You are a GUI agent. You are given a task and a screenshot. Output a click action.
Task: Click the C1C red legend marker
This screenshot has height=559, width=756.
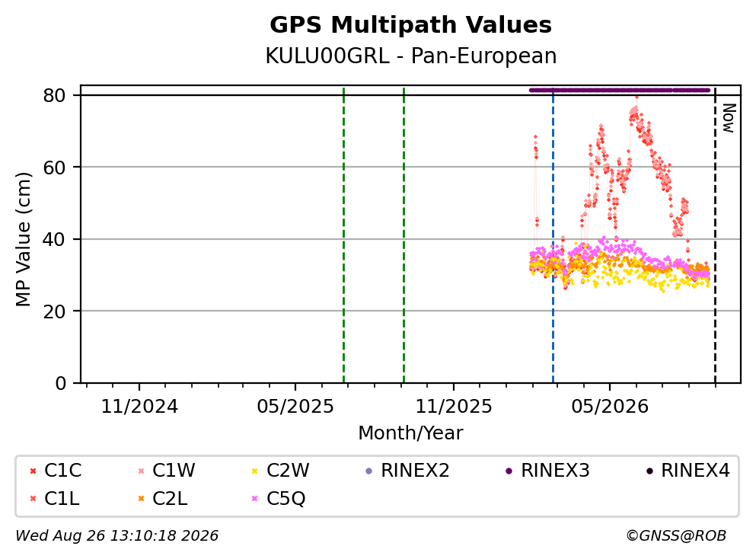click(33, 471)
